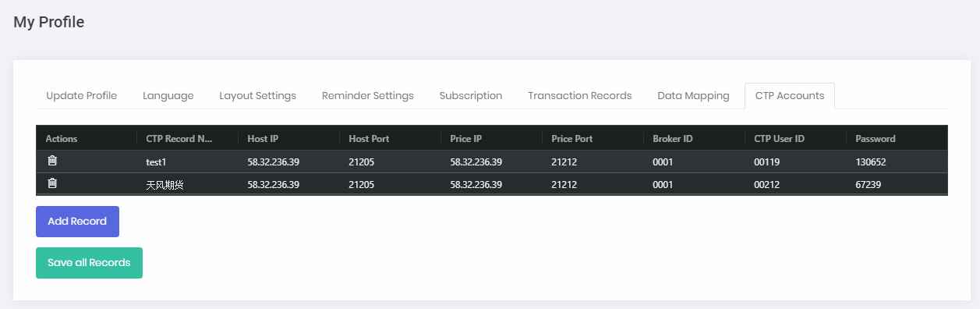Click Save all Records button
The height and width of the screenshot is (309, 980).
click(89, 263)
